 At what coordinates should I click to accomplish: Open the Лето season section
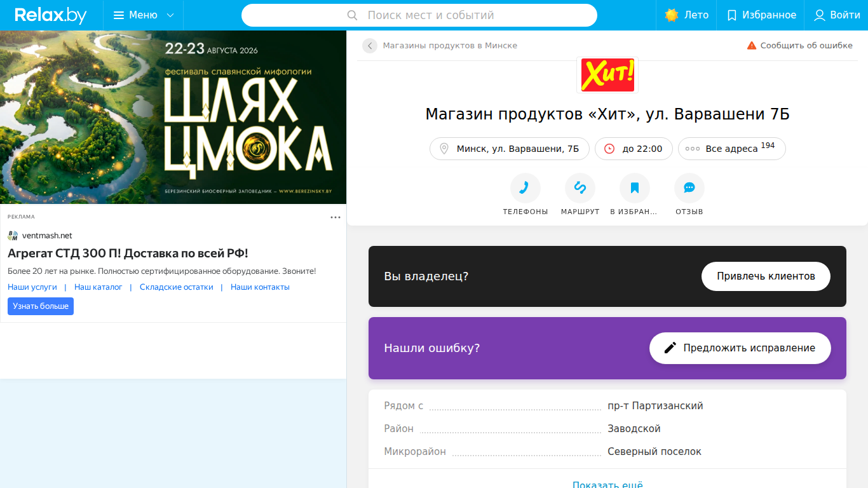[686, 15]
